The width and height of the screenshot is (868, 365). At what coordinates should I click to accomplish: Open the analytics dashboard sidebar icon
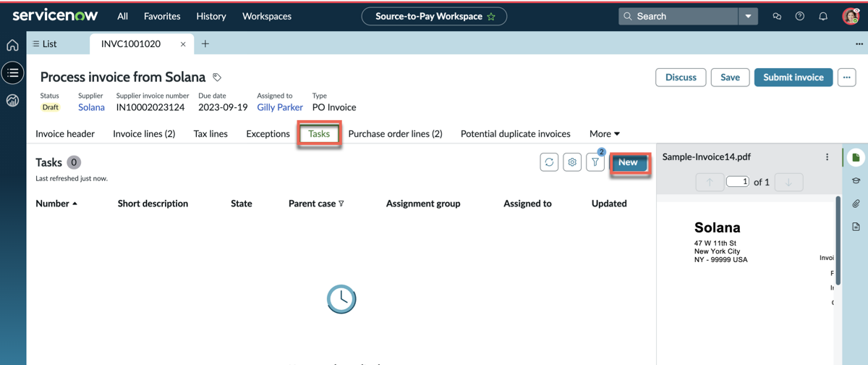point(12,101)
